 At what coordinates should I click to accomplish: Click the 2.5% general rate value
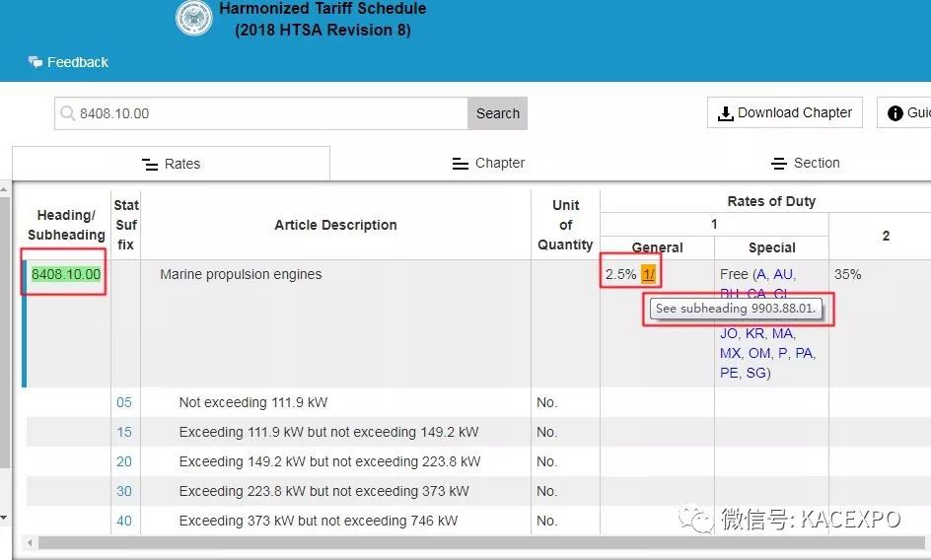click(620, 274)
